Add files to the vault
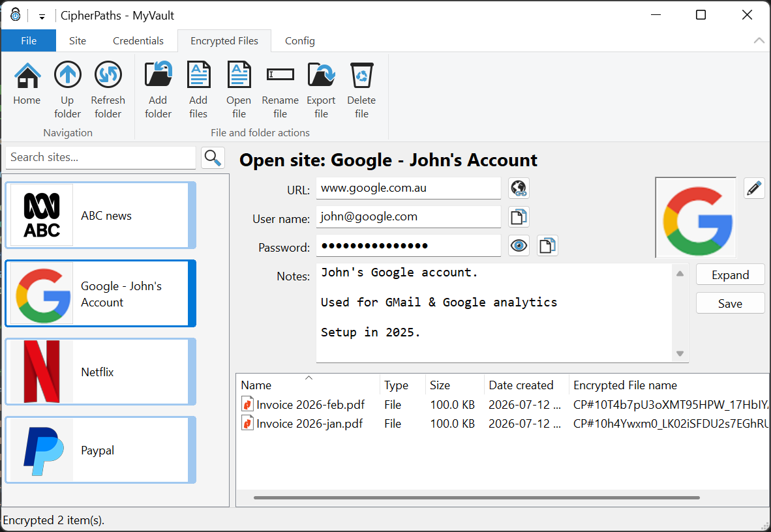 pos(198,89)
